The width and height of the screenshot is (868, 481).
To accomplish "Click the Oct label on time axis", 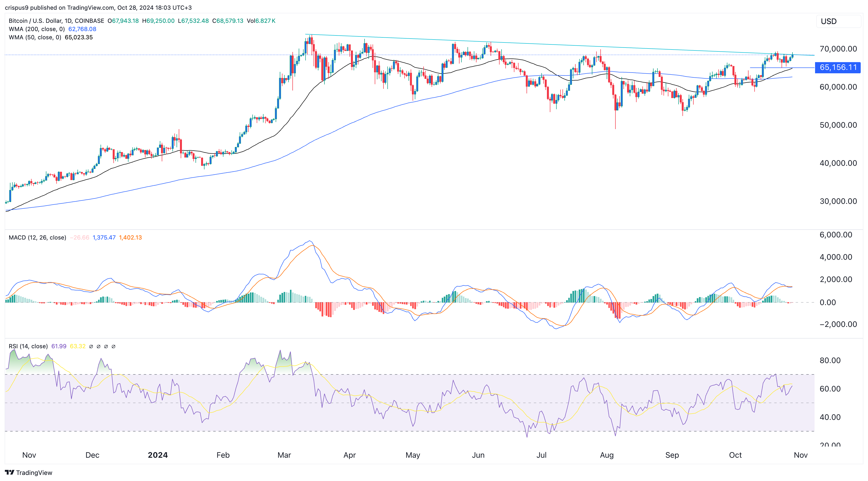I will (x=736, y=455).
